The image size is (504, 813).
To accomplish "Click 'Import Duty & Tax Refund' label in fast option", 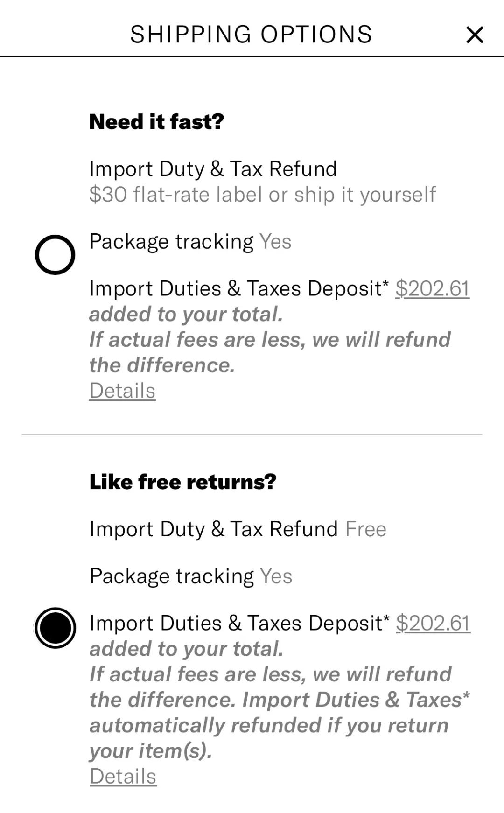I will pyautogui.click(x=213, y=169).
